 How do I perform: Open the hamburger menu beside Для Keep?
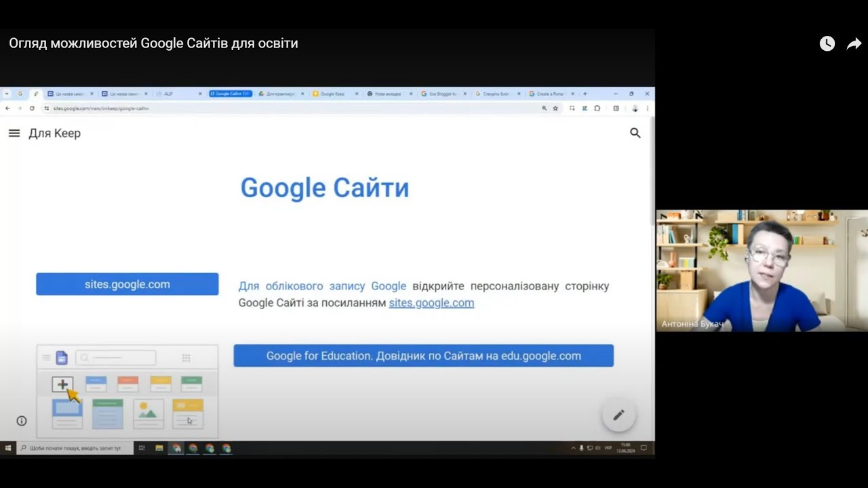point(14,134)
